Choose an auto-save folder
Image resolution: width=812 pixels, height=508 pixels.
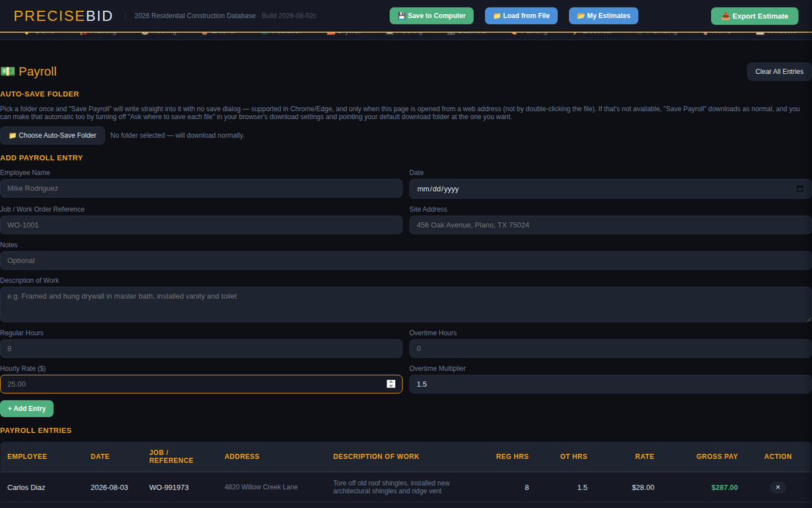[x=53, y=135]
